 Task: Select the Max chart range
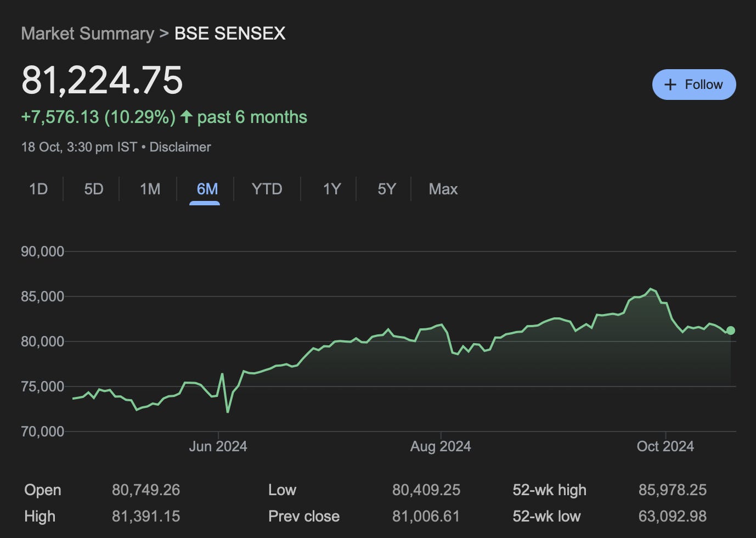(x=443, y=189)
